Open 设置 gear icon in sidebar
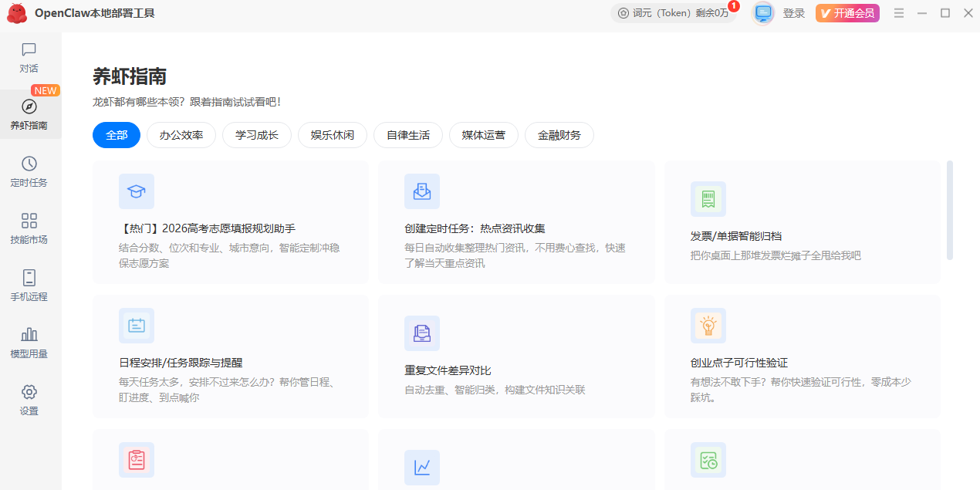Screen dimensions: 980x490 (x=29, y=392)
